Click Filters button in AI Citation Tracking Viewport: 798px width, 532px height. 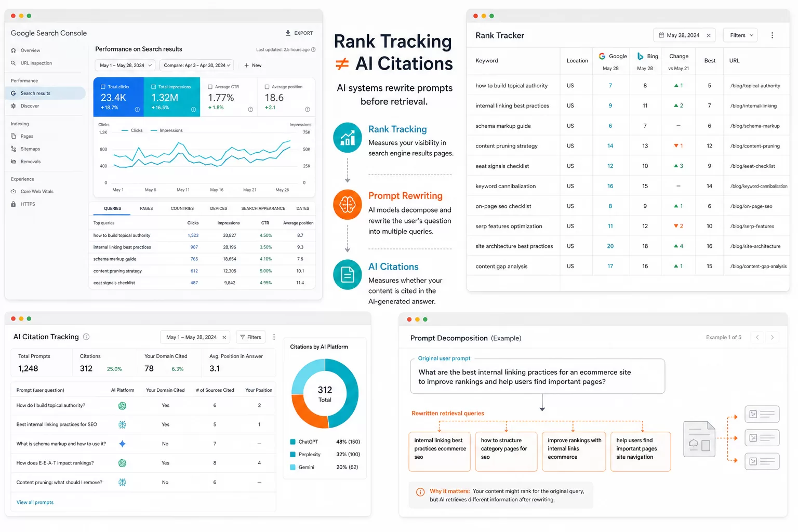250,337
